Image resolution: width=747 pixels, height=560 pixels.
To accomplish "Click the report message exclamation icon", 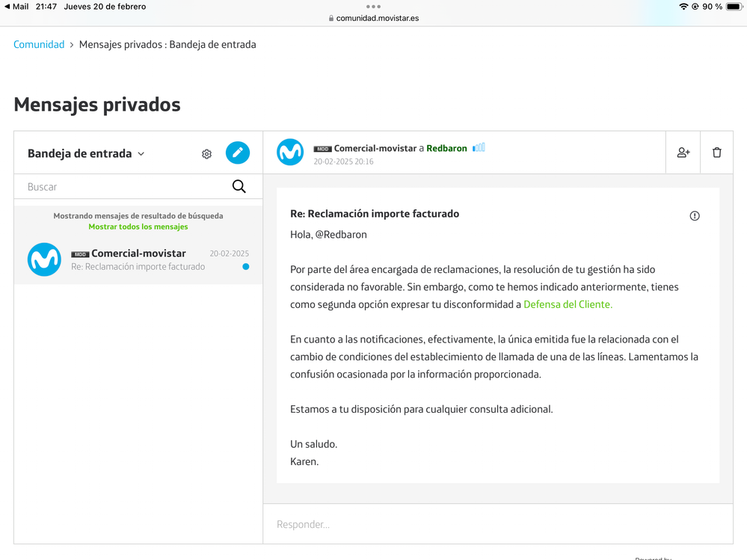I will (x=695, y=216).
